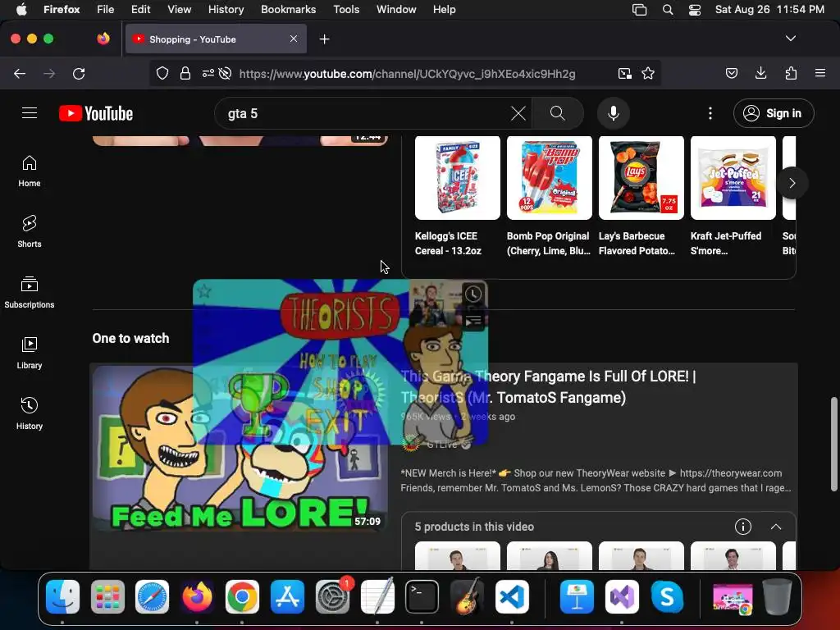The width and height of the screenshot is (840, 630).
Task: Open Kellogg's ICEE Cereal product
Action: pos(458,197)
